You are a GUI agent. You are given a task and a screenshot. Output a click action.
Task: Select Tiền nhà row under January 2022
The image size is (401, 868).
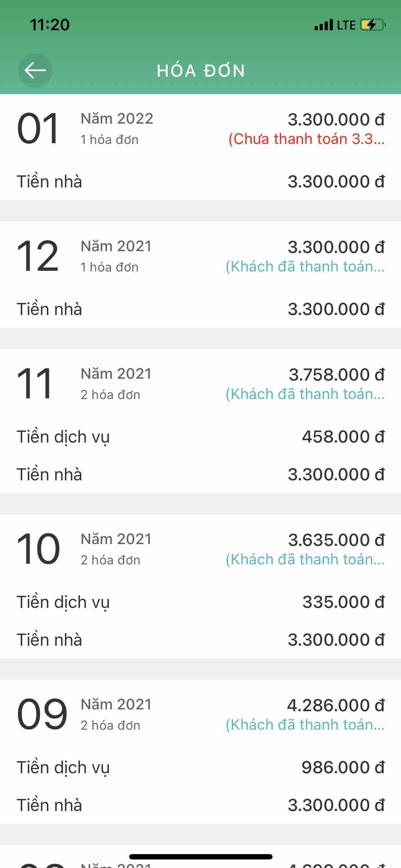tap(200, 182)
